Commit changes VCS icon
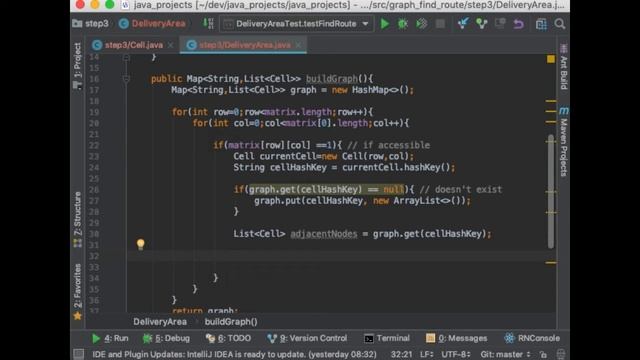 click(482, 24)
